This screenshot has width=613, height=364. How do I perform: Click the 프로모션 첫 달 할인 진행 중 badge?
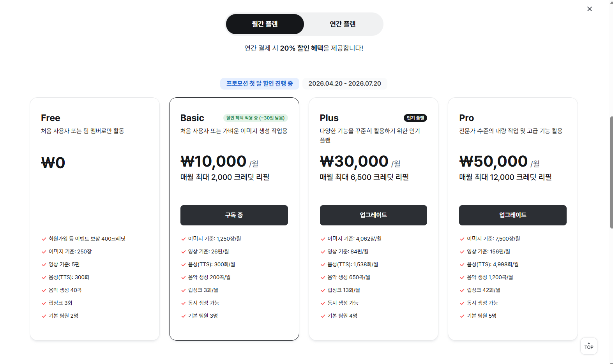260,83
